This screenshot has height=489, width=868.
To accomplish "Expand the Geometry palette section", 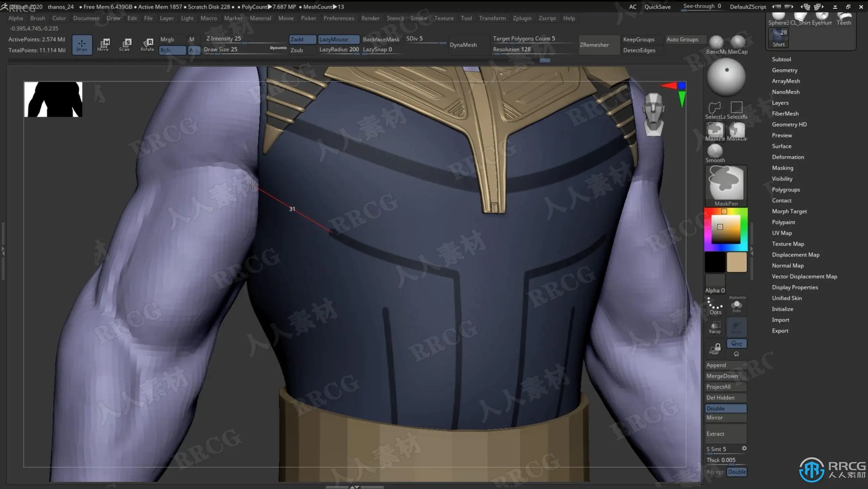I will click(785, 70).
